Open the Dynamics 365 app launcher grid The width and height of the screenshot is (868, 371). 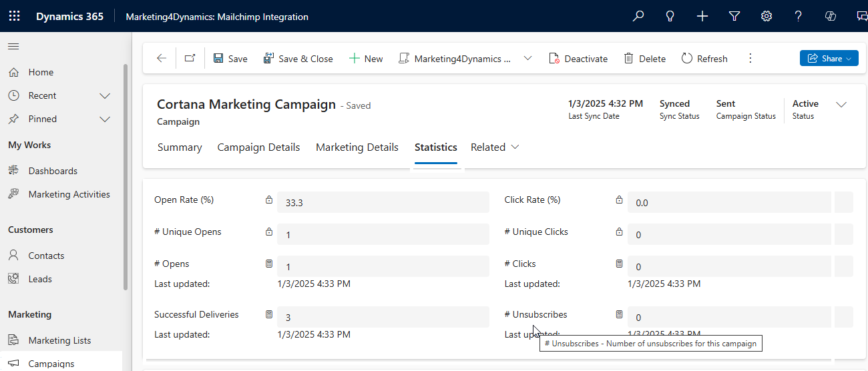(14, 16)
